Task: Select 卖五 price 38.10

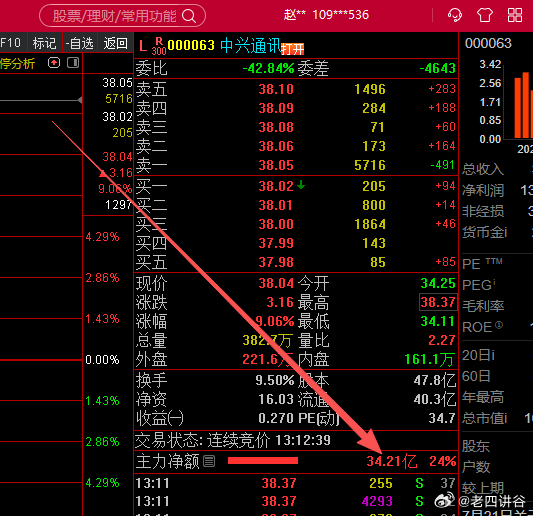Action: (x=276, y=89)
